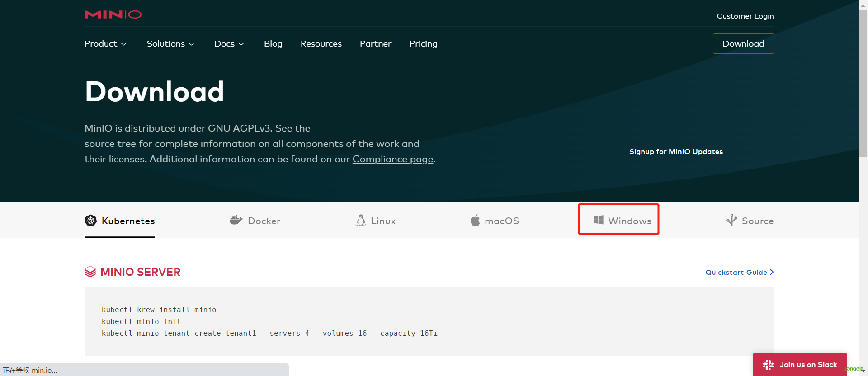Click the Windows logo icon

tap(599, 220)
